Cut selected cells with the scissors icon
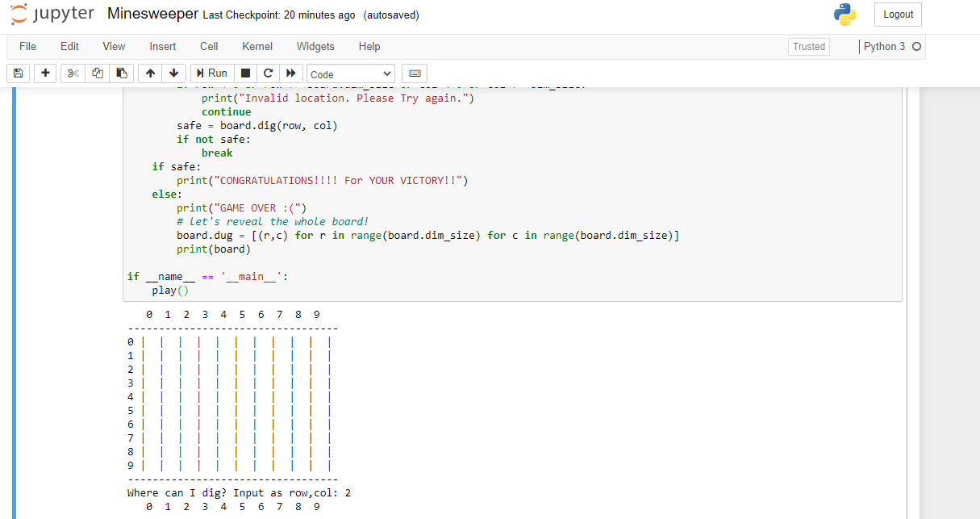The height and width of the screenshot is (519, 980). [73, 73]
